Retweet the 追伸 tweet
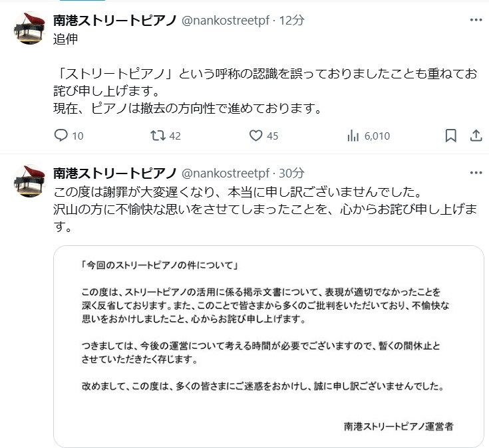The image size is (489, 448). coord(158,136)
